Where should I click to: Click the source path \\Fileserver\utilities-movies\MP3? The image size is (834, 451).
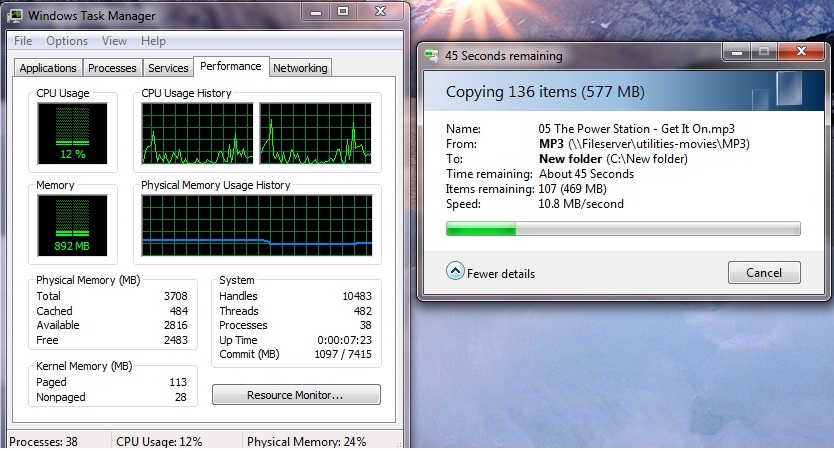point(659,144)
